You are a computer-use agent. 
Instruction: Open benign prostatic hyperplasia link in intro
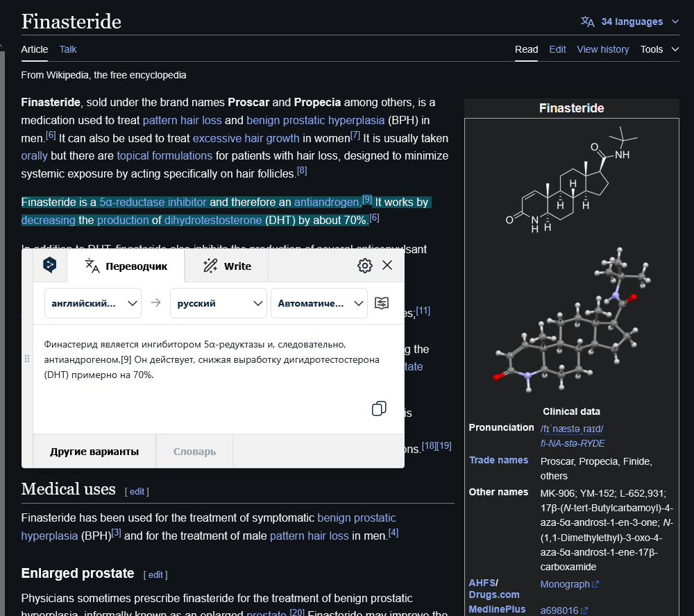coord(315,121)
